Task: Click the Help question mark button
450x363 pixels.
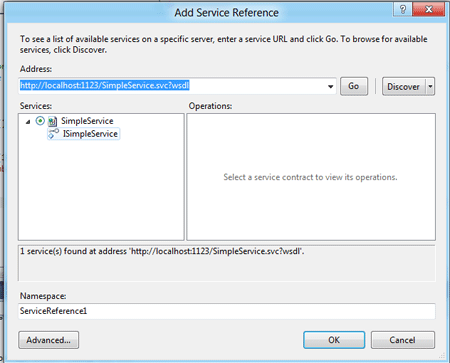Action: (x=402, y=9)
